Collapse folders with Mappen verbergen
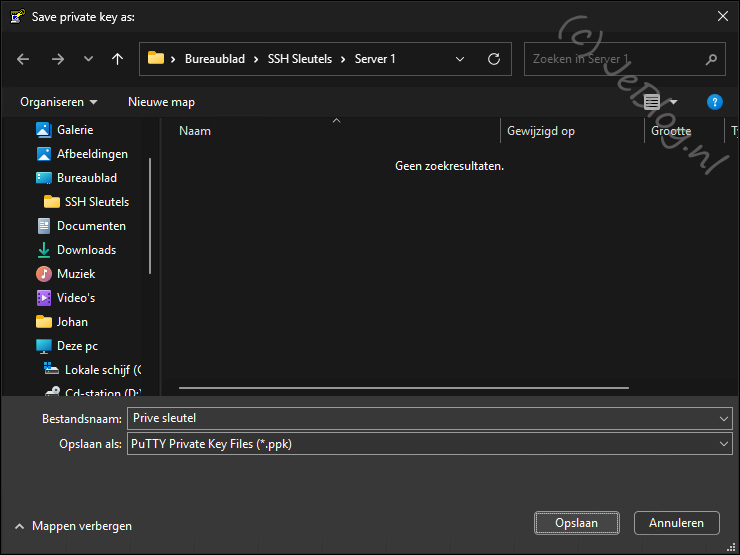The height and width of the screenshot is (555, 740). [x=73, y=526]
